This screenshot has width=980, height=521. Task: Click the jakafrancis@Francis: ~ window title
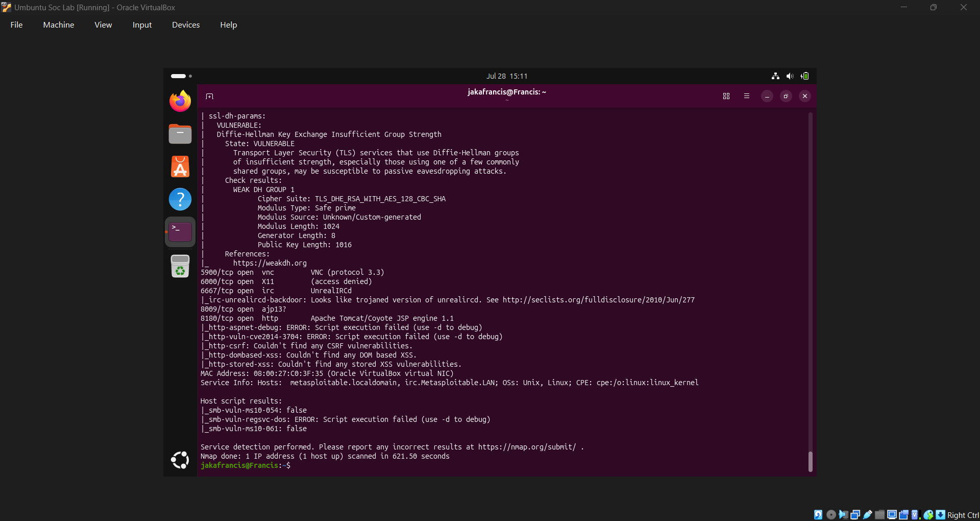point(507,92)
